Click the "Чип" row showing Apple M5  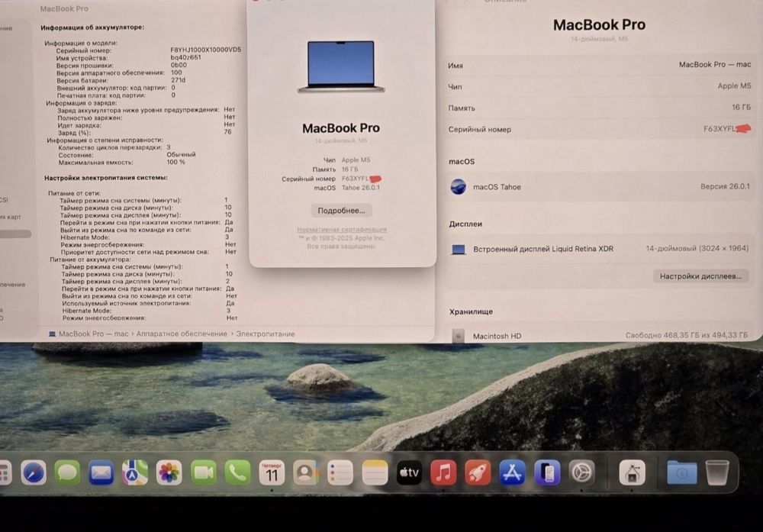click(599, 86)
